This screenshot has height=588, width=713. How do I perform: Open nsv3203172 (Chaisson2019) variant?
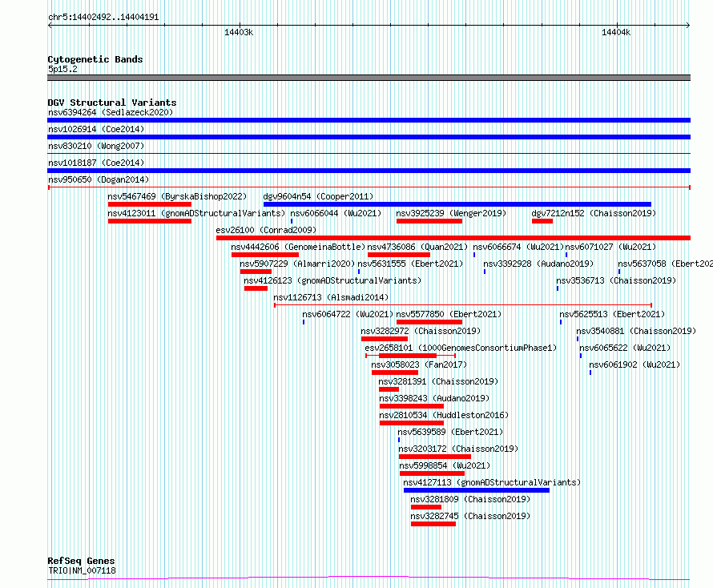(x=458, y=449)
